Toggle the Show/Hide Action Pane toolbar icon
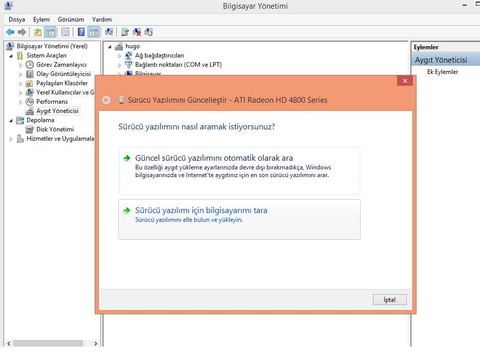 pyautogui.click(x=94, y=32)
